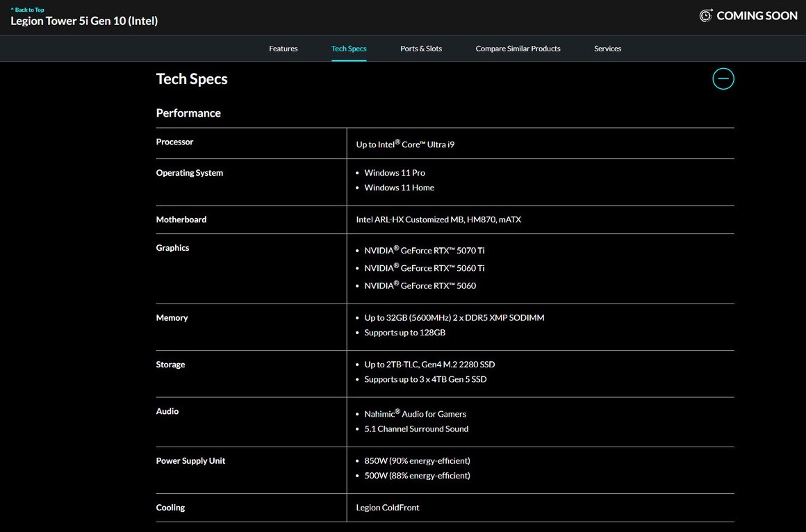Collapse the Tech Specs section with the minus icon
The image size is (806, 532).
pyautogui.click(x=723, y=78)
